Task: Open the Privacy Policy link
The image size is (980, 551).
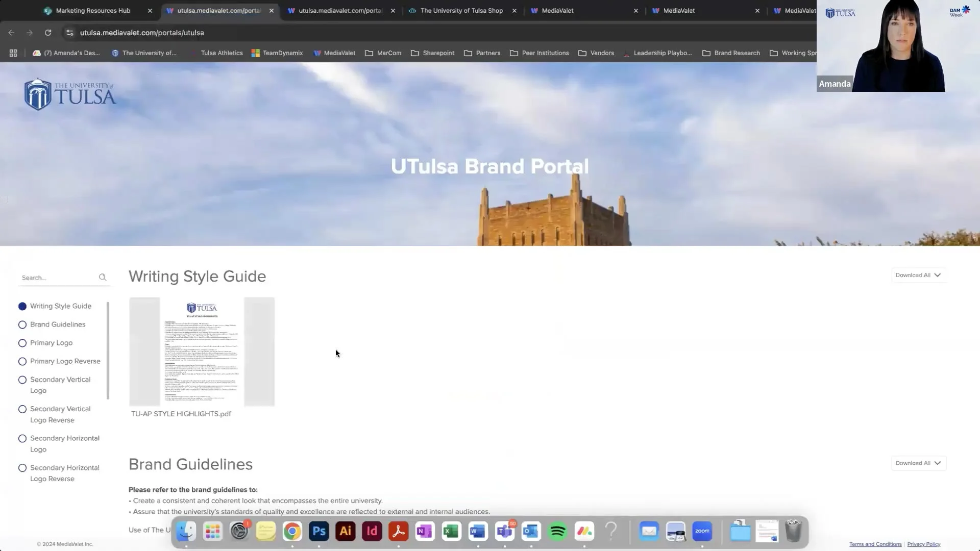Action: 923,544
